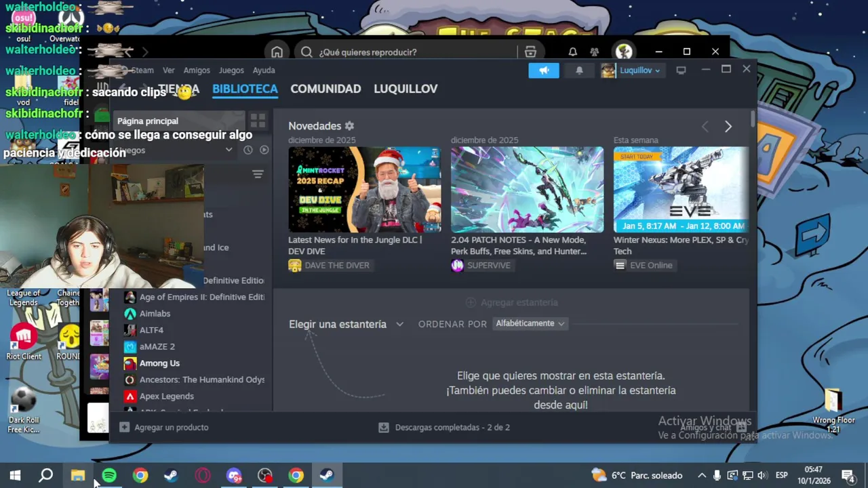Switch Steam to Big Picture mode icon
This screenshot has height=488, width=868.
pos(681,70)
